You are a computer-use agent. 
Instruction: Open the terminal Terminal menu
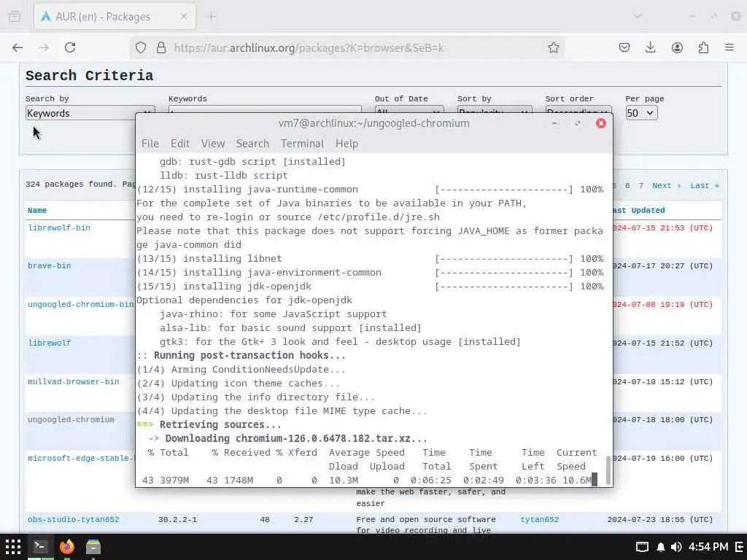pos(302,144)
